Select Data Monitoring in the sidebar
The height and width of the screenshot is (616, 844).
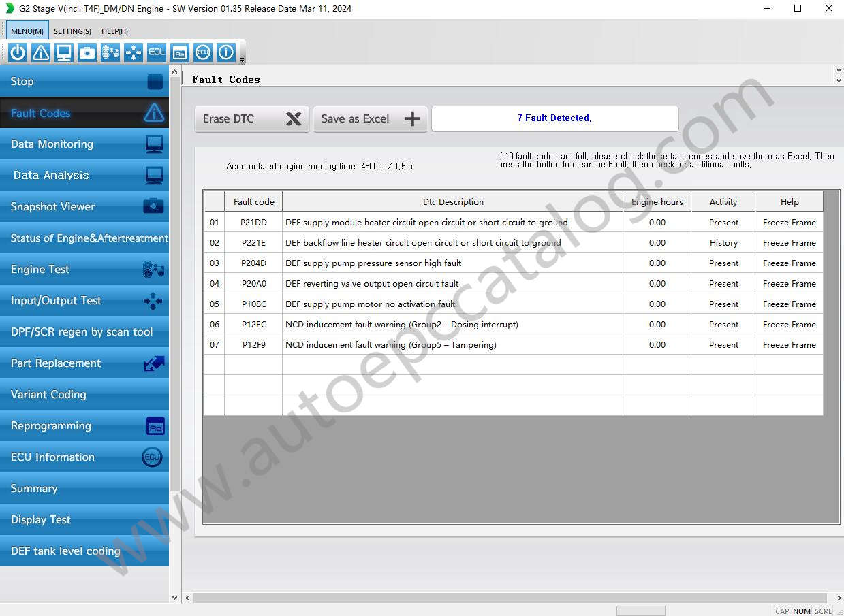(x=84, y=144)
